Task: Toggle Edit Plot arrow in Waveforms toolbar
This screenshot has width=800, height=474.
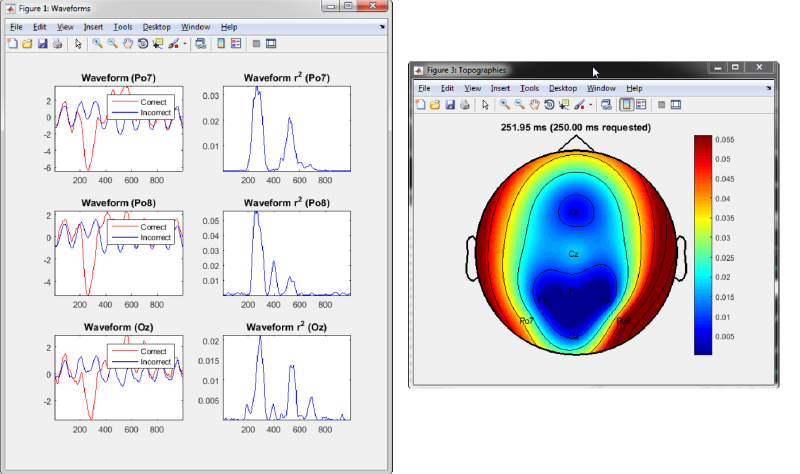Action: 78,44
